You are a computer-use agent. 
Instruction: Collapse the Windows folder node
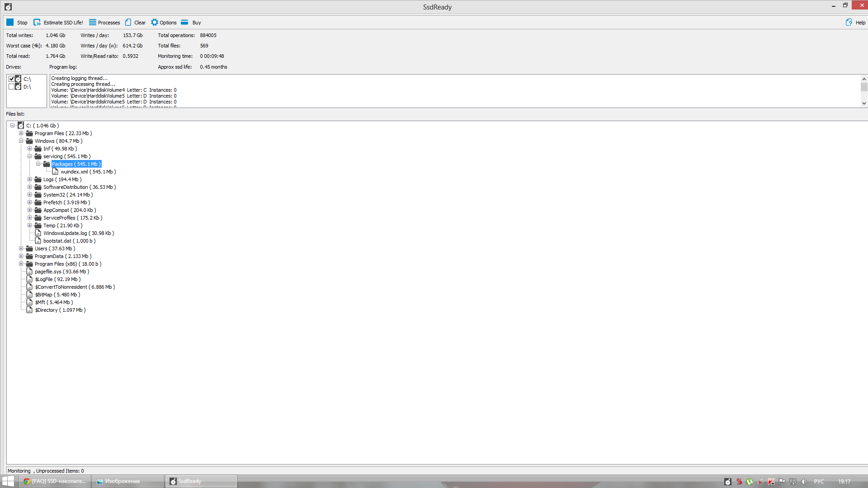[21, 141]
